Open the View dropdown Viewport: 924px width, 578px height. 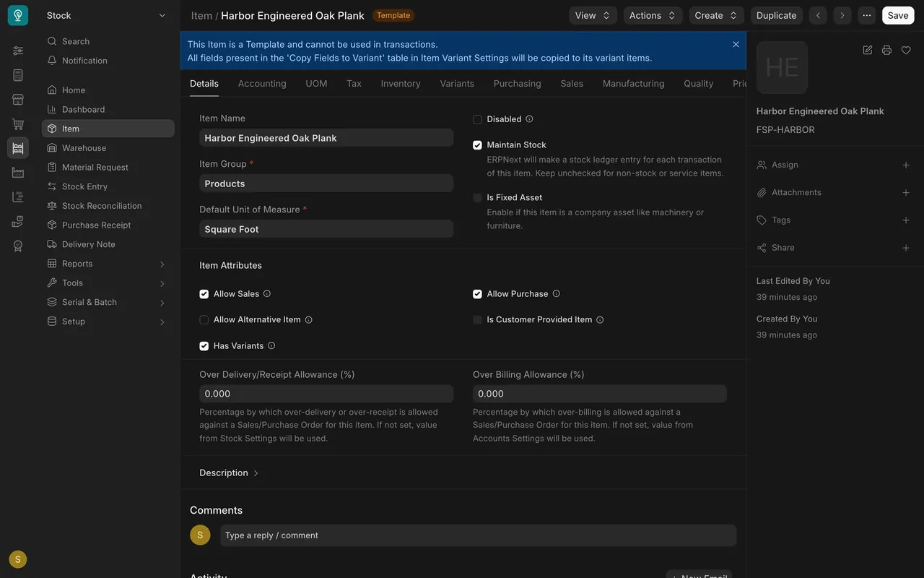593,15
